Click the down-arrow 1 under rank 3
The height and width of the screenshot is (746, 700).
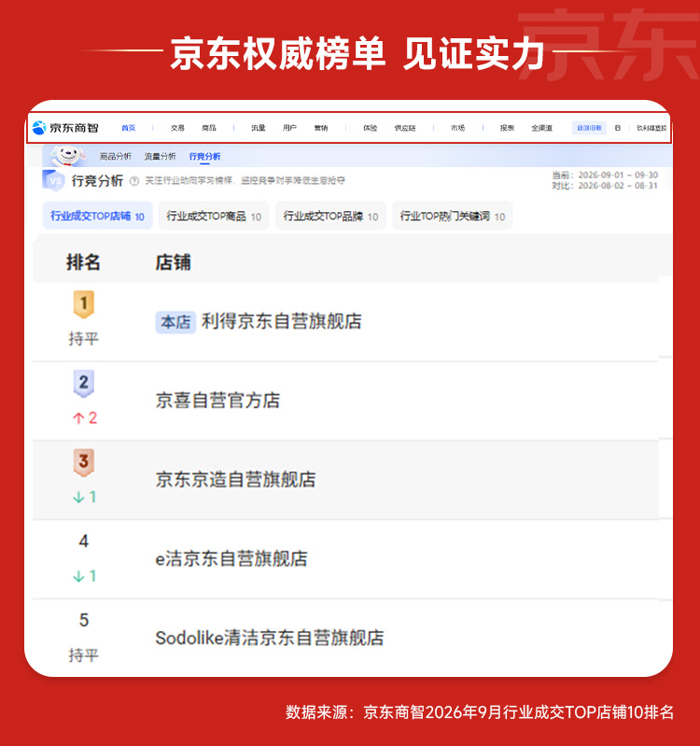tap(85, 497)
